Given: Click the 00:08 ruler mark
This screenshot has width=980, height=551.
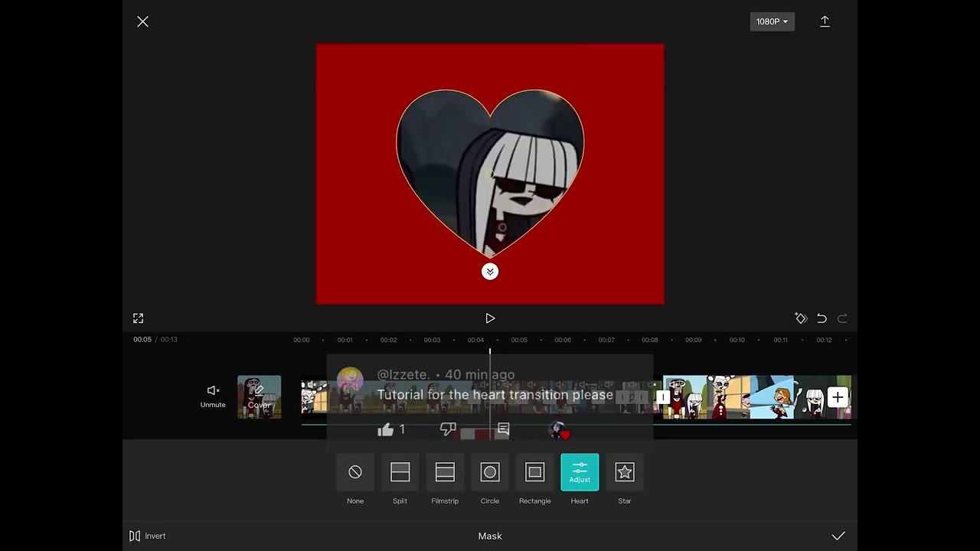Looking at the screenshot, I should [x=649, y=340].
